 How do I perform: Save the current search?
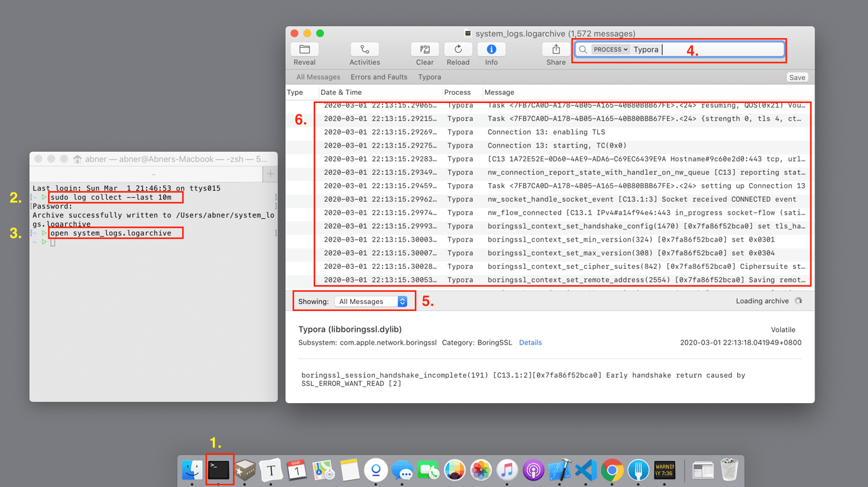797,78
